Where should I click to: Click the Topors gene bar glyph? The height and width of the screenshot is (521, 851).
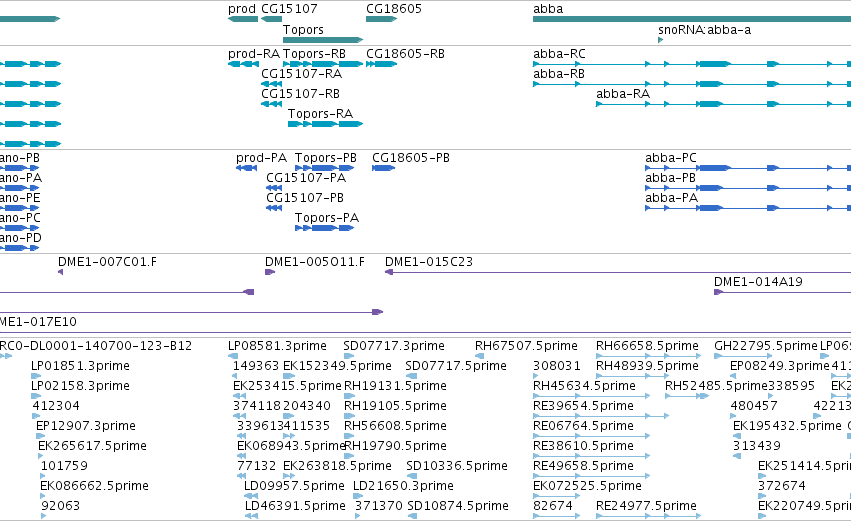click(x=323, y=40)
